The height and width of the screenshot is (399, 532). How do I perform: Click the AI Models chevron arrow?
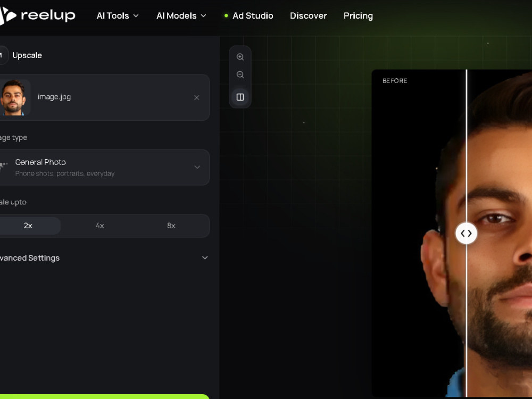(x=204, y=15)
